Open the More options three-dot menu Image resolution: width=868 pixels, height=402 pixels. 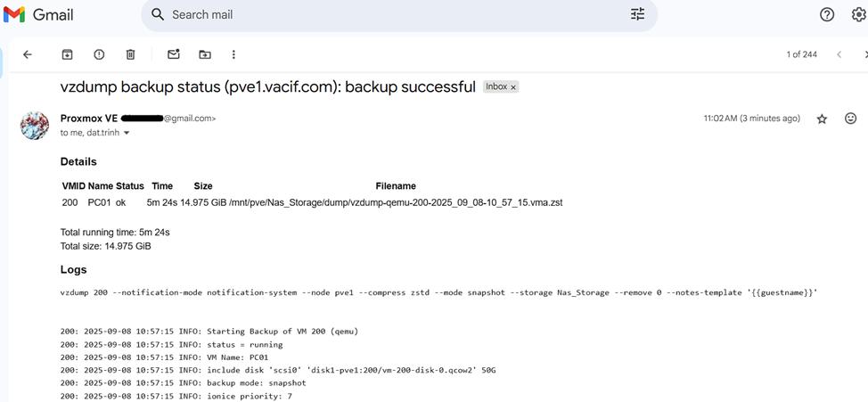[233, 54]
